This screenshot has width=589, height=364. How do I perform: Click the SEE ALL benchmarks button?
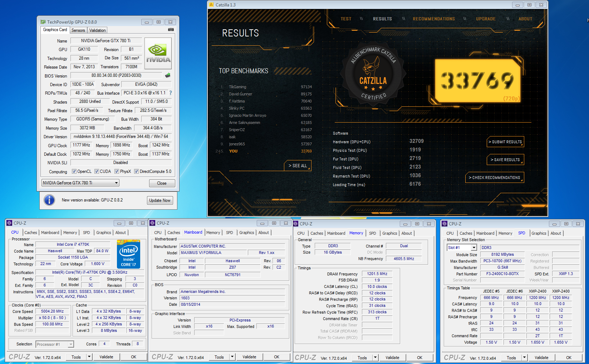pos(298,166)
